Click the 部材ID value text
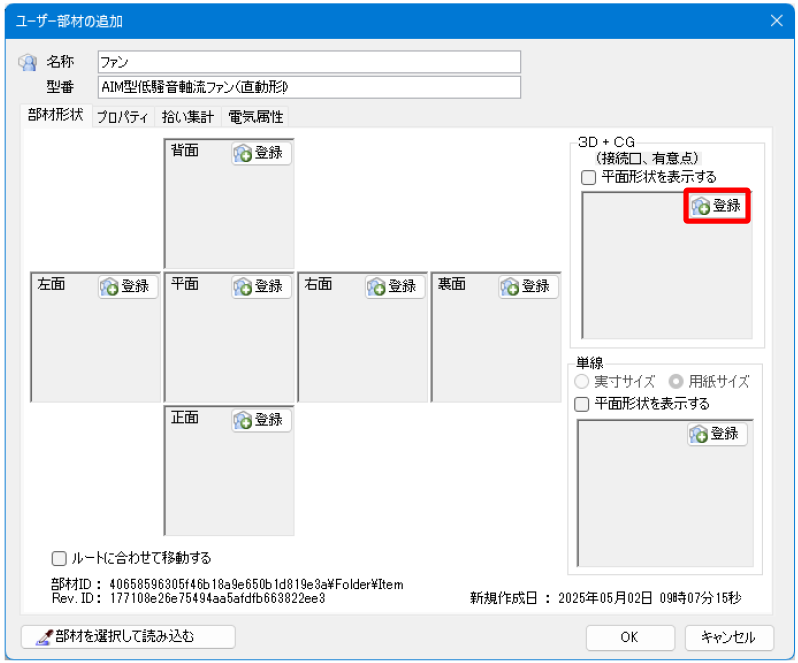Viewport: 798px width, 663px height. coord(256,585)
